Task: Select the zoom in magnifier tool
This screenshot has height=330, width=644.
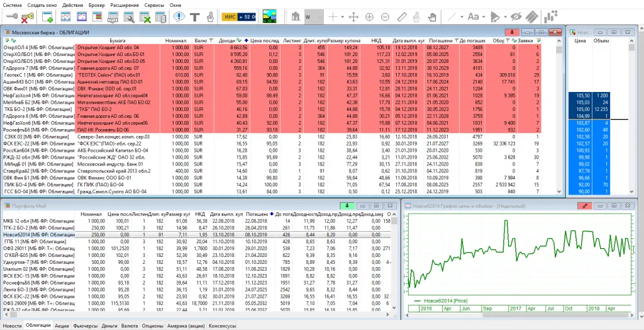Action: pyautogui.click(x=369, y=17)
